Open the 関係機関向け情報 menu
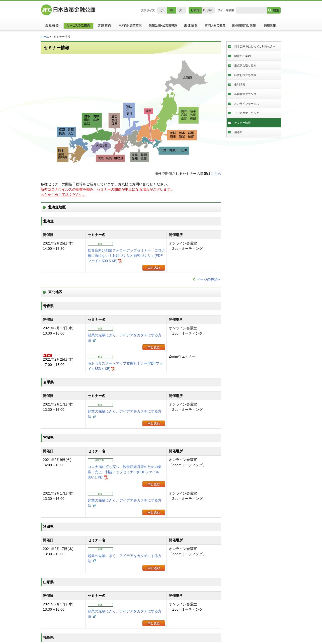 tap(244, 26)
